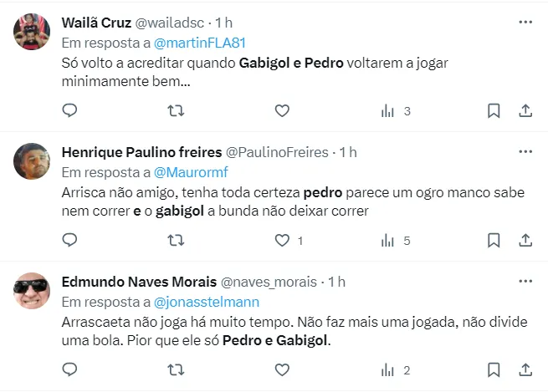Like Henrique Paulino freires' tweet
The height and width of the screenshot is (392, 548).
coord(282,241)
